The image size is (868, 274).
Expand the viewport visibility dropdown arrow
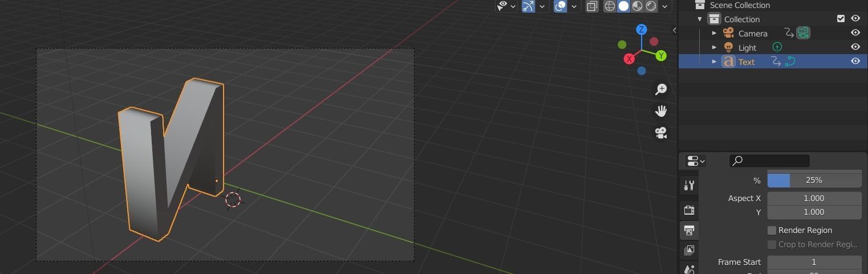(513, 6)
